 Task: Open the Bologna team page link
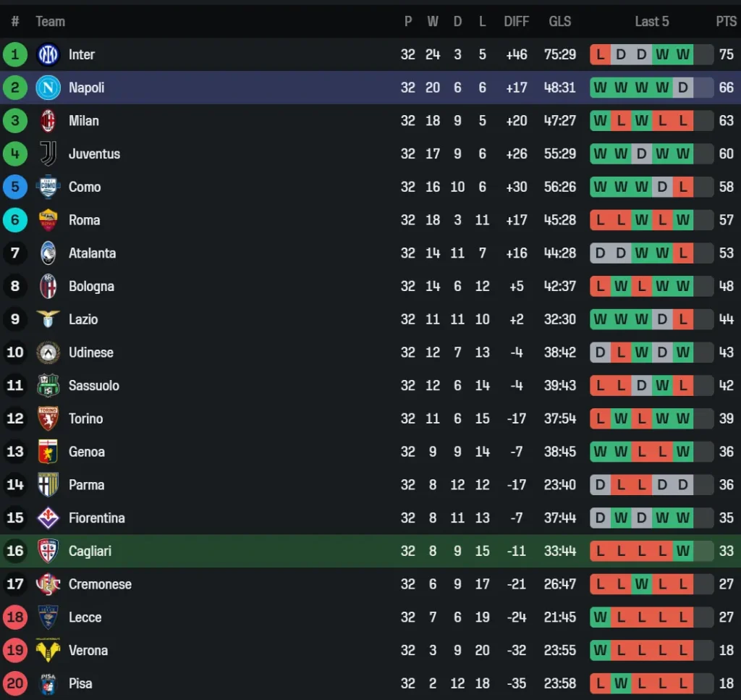coord(91,286)
